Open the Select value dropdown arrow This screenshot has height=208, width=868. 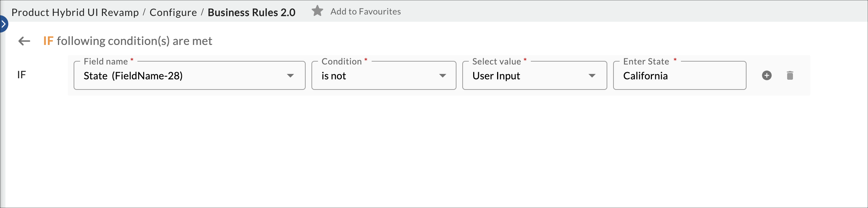592,76
